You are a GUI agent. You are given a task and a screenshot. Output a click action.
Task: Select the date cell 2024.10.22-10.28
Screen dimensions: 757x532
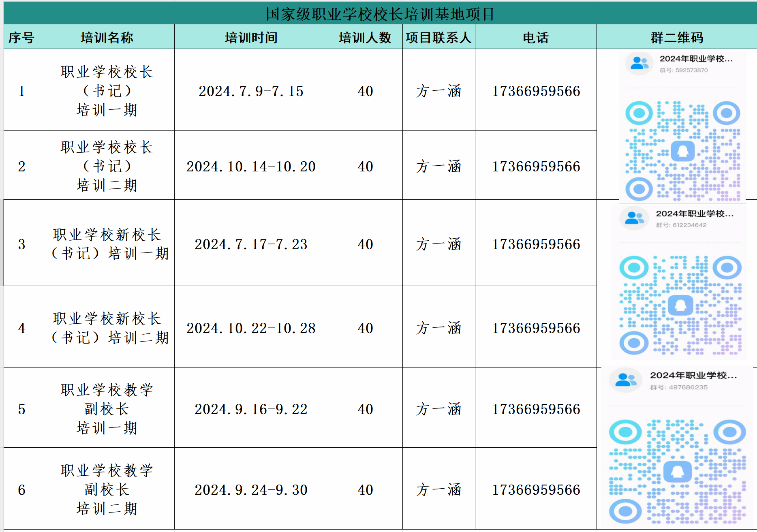click(251, 328)
